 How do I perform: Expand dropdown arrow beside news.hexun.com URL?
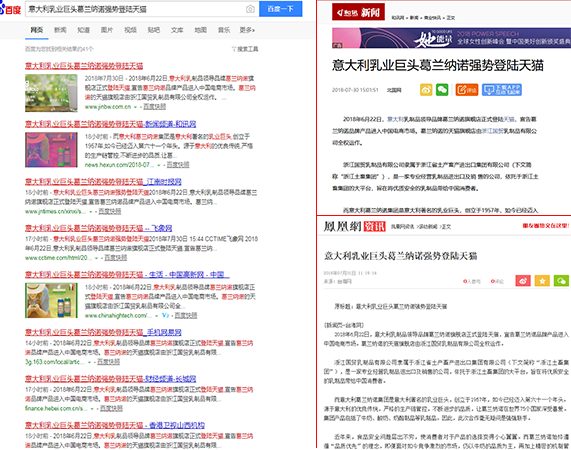coord(159,165)
